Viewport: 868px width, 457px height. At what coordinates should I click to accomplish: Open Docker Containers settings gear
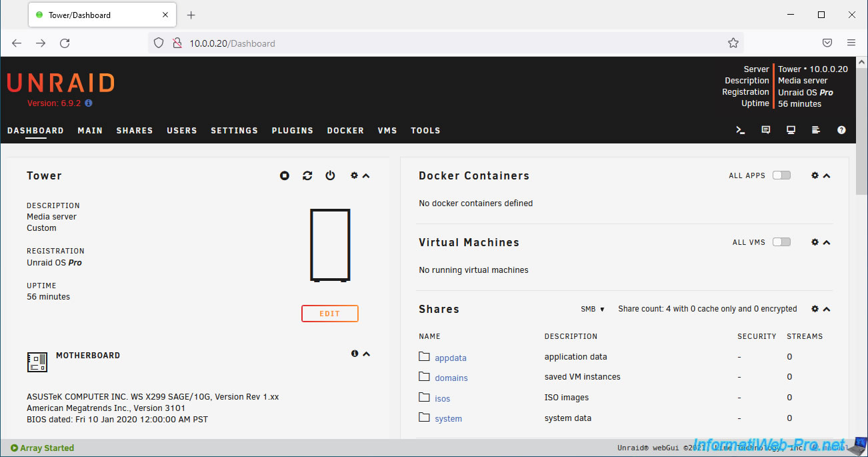815,175
